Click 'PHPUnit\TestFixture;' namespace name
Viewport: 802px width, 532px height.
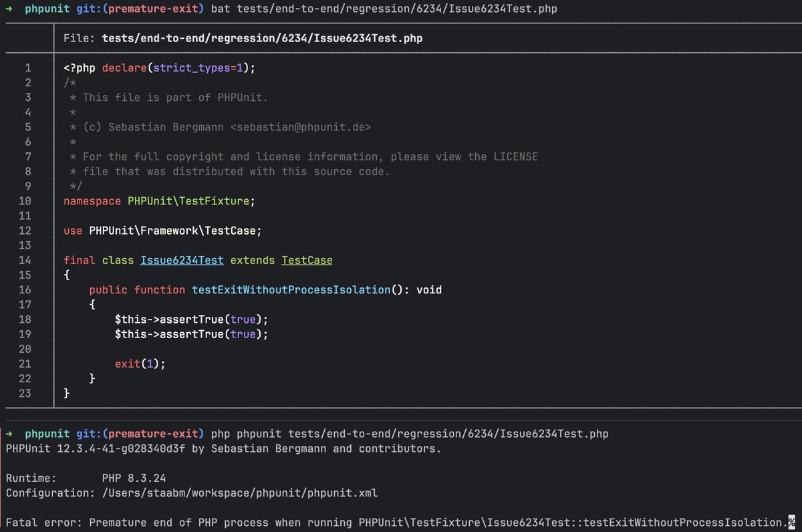(x=191, y=201)
